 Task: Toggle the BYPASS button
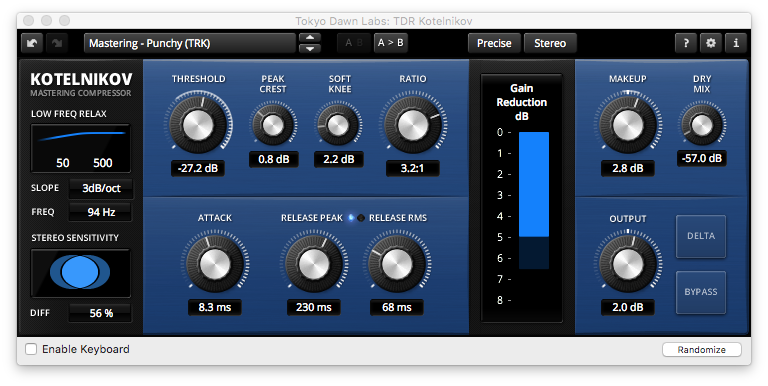coord(701,292)
